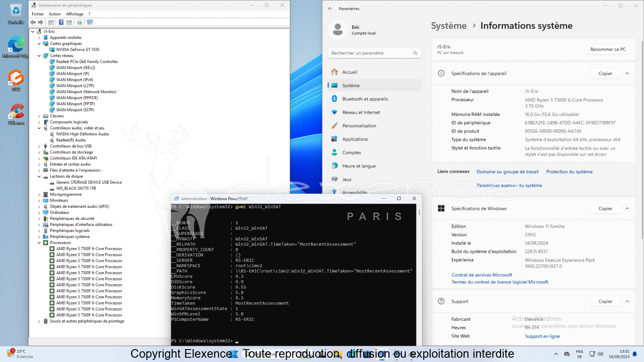Click Copier in the Support section
644x362 pixels.
pos(605,301)
